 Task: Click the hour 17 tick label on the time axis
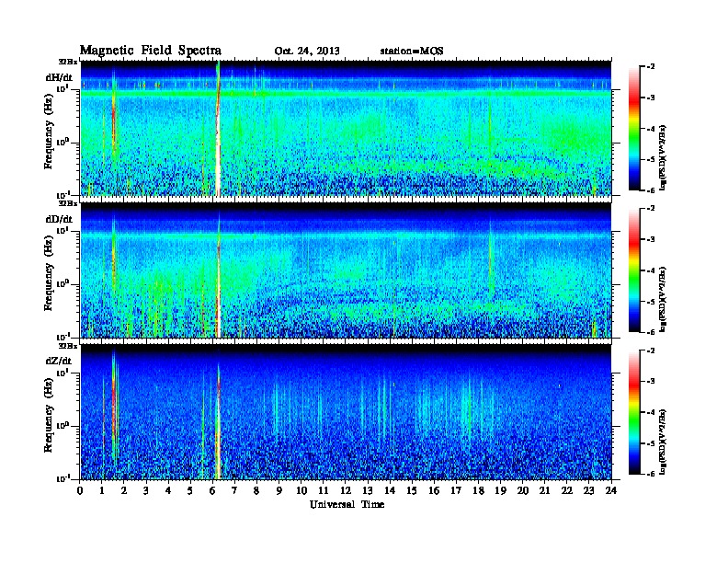457,491
